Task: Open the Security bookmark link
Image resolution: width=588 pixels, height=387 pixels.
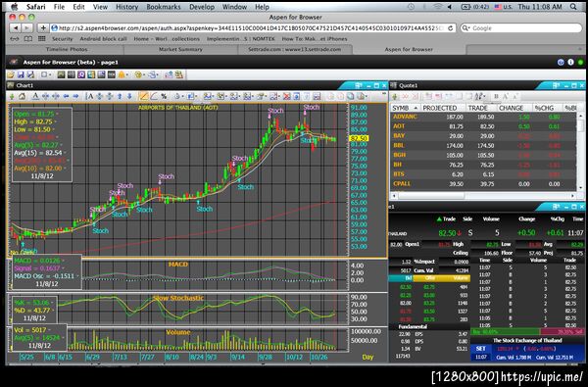Action: tap(63, 38)
